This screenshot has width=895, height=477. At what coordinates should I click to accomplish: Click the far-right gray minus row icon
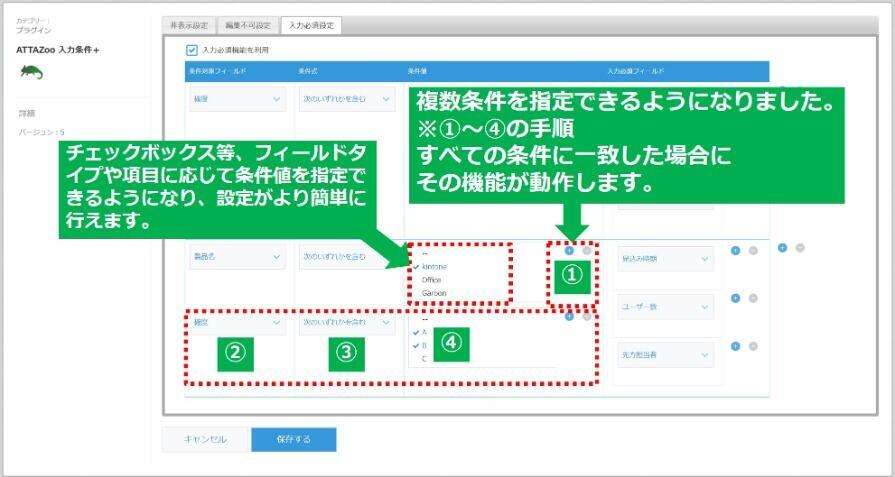[800, 247]
